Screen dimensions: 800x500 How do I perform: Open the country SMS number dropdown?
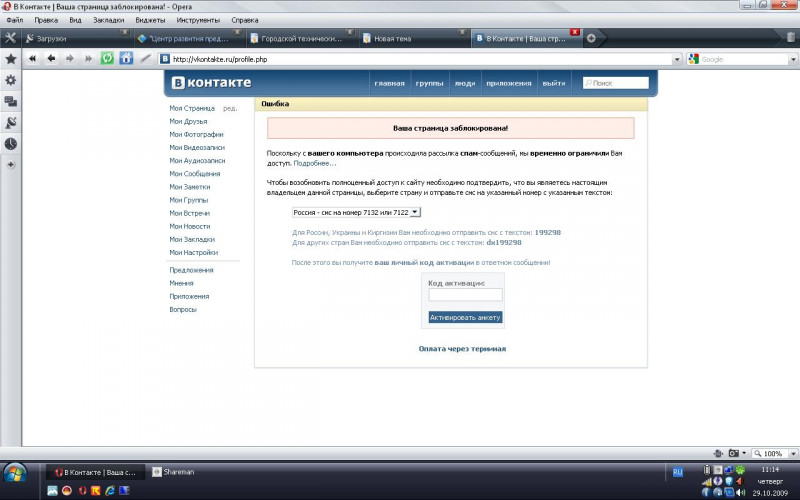click(x=356, y=212)
